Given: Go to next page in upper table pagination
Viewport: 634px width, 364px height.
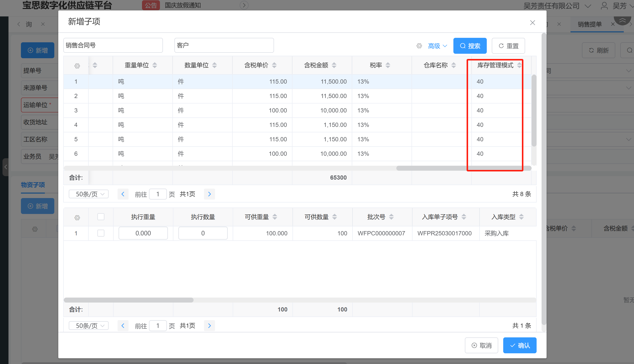Looking at the screenshot, I should pos(210,194).
